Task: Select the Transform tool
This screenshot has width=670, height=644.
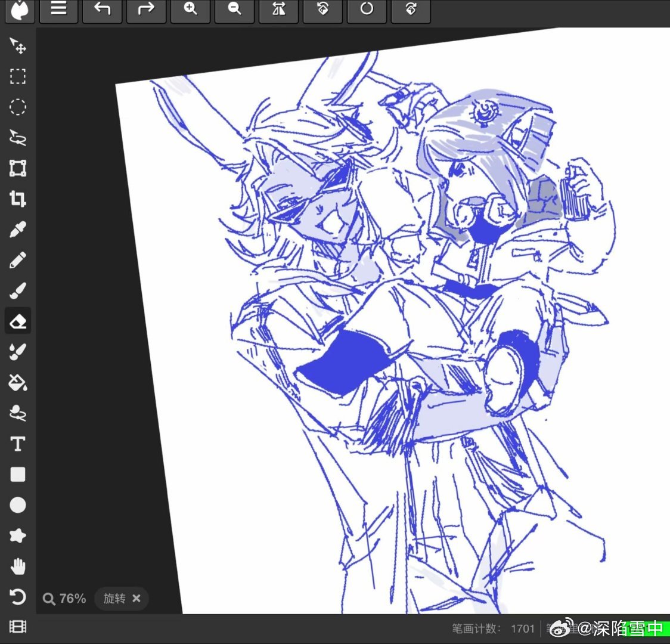Action: pos(17,168)
